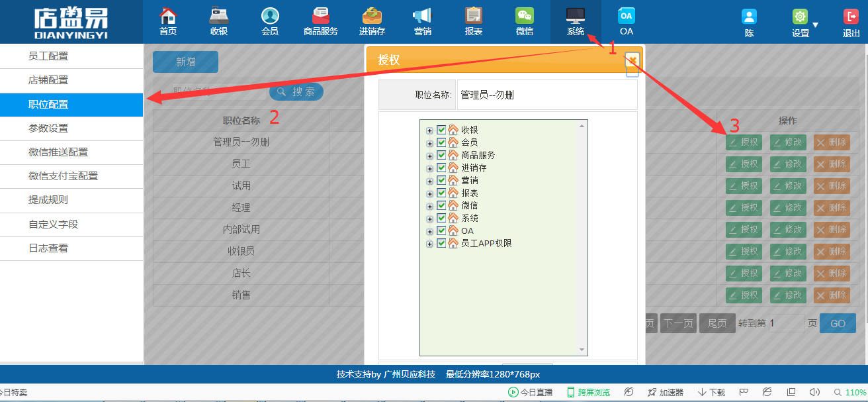Viewport: 868px width, 402px height.
Task: Click the 加速器 rocket icon
Action: 652,392
